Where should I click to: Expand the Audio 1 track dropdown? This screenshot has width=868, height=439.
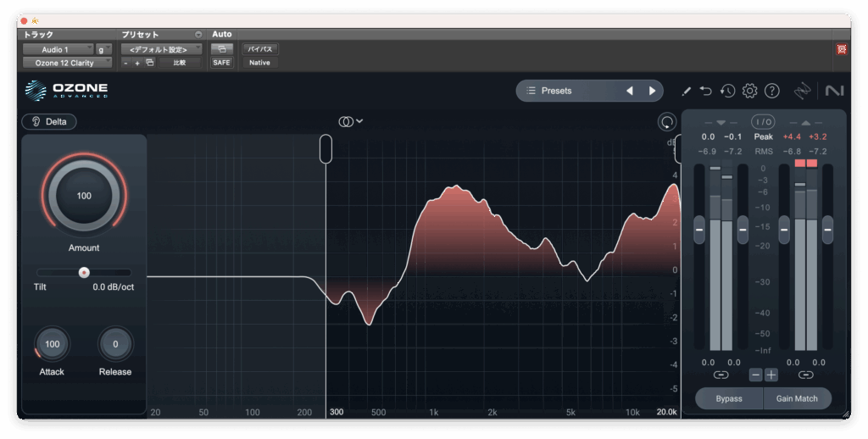[57, 49]
